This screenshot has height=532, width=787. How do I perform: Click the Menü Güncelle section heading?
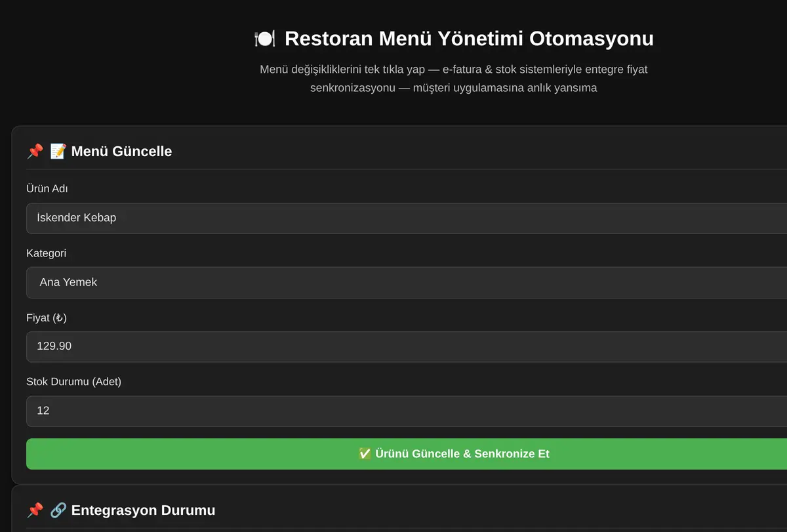(x=121, y=152)
